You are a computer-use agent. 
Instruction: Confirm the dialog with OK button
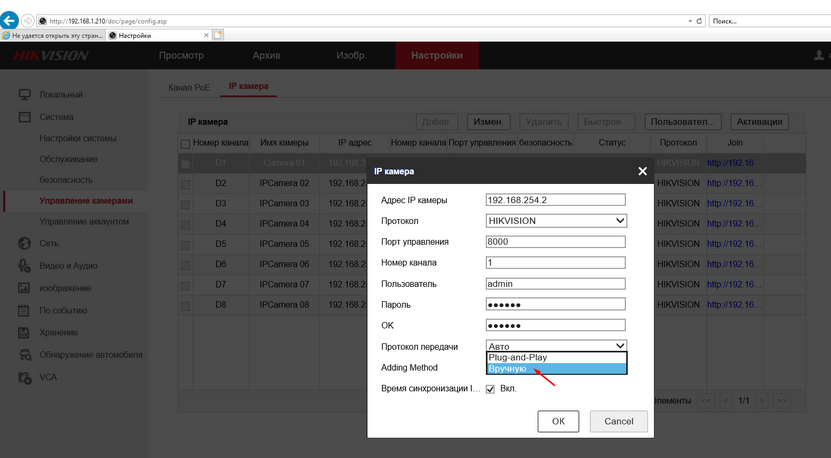(x=558, y=421)
